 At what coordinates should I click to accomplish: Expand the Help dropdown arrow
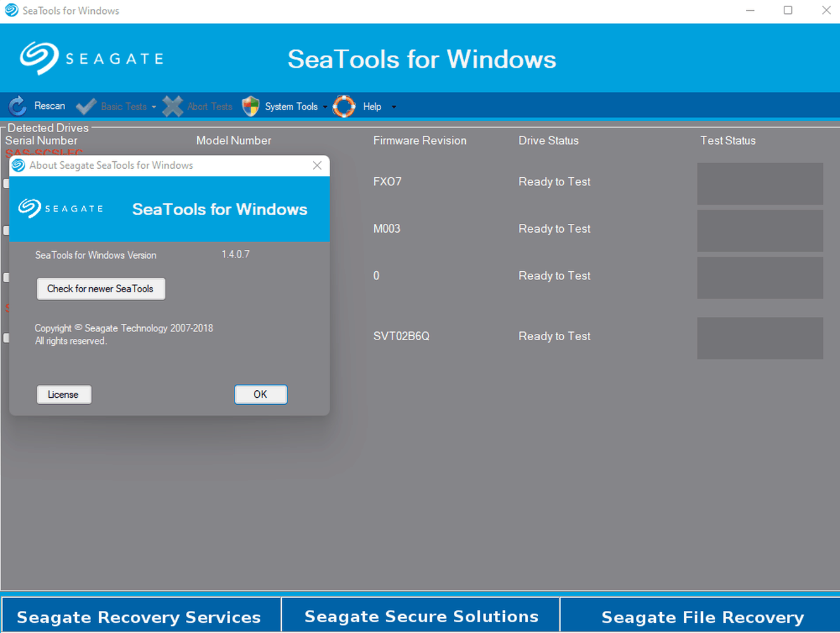coord(394,107)
